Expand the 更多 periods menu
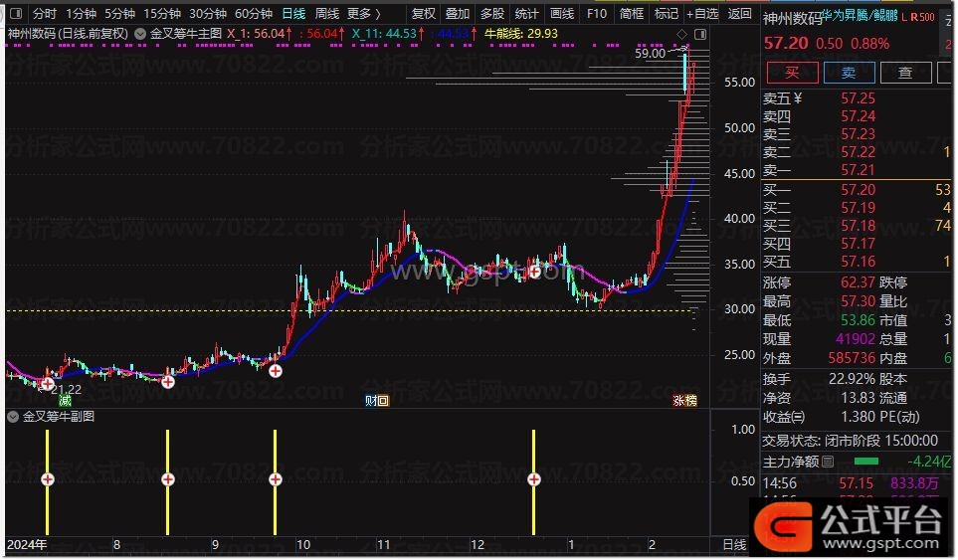The height and width of the screenshot is (560, 958). point(363,14)
